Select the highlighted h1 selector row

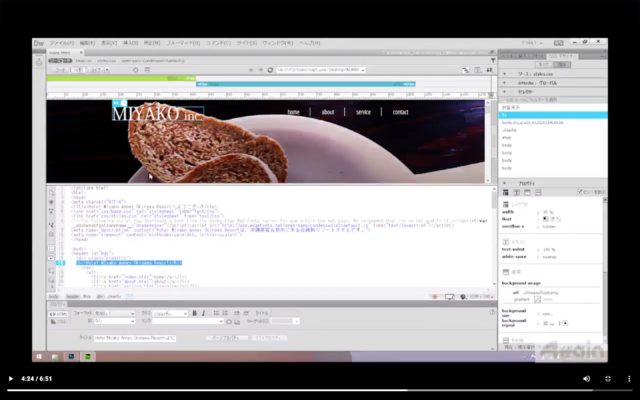coord(553,115)
